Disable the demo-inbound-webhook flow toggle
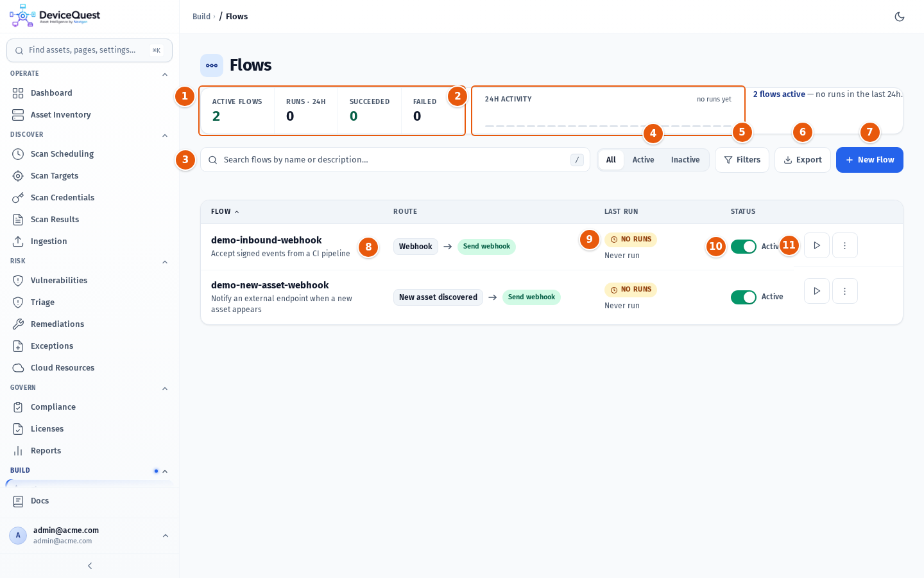Viewport: 924px width, 578px height. pyautogui.click(x=744, y=247)
